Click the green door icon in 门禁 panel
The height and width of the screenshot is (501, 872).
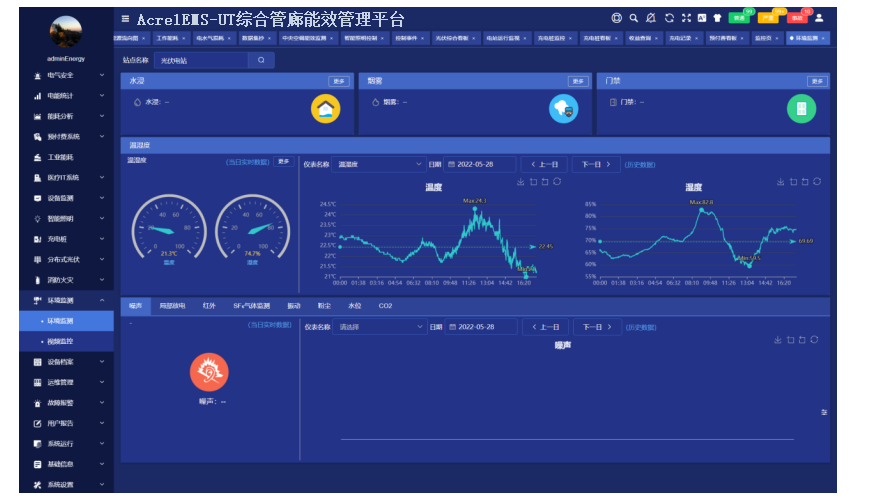[801, 108]
